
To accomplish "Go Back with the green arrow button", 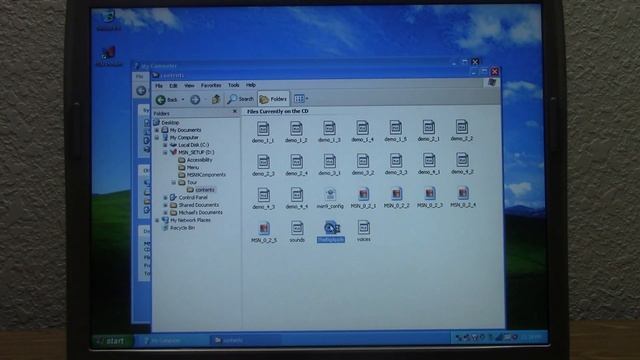I will [161, 100].
